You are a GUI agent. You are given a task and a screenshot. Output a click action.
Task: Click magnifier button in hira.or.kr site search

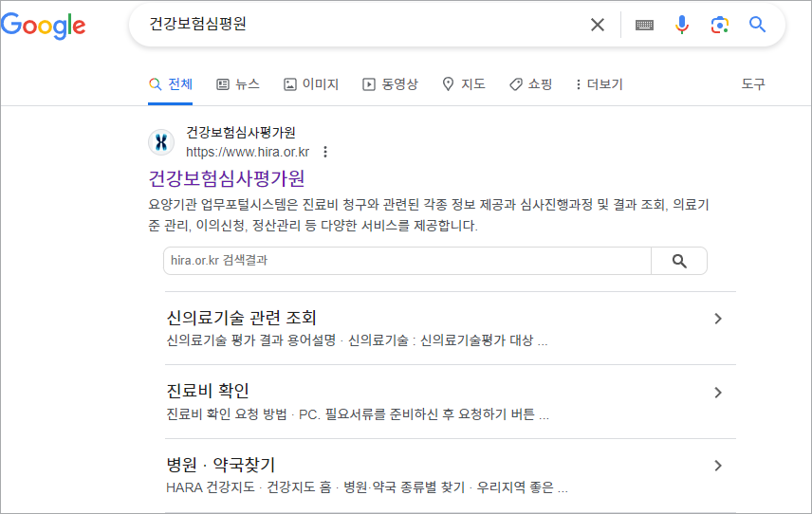(x=679, y=261)
